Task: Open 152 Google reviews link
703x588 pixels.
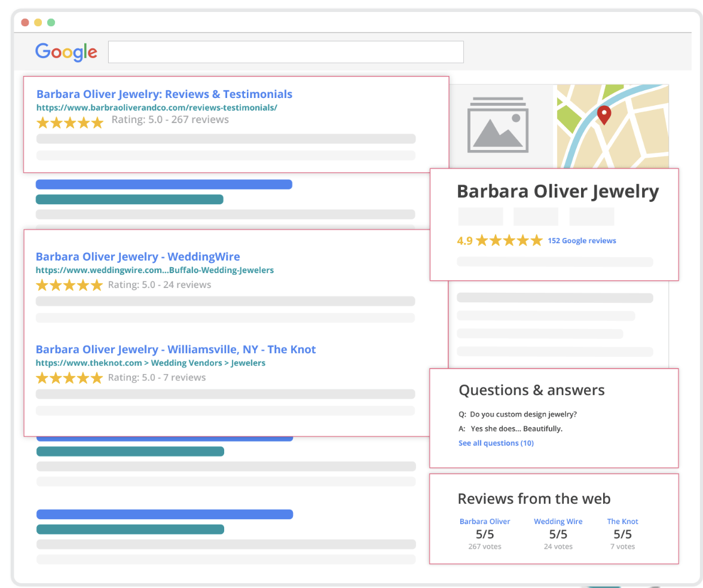Action: pos(582,241)
